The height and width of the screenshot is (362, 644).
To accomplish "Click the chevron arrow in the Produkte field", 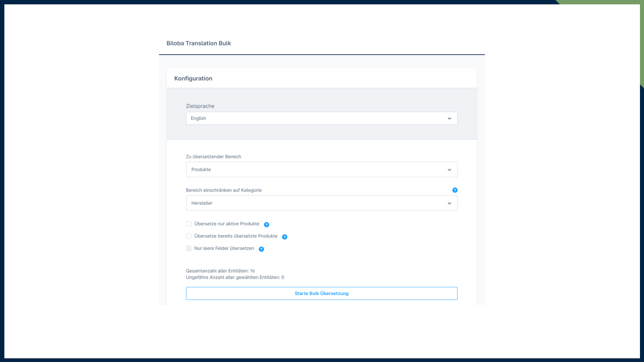I will [449, 170].
